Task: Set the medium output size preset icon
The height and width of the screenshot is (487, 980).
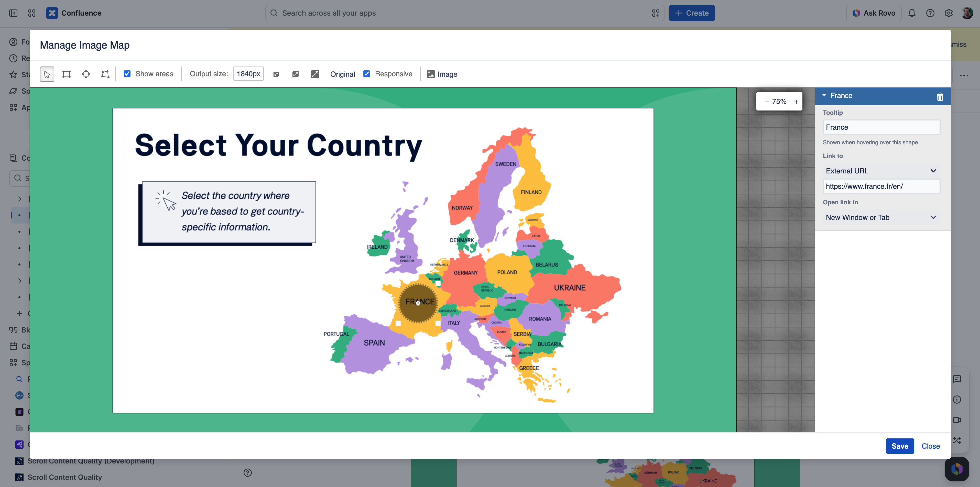Action: tap(296, 74)
